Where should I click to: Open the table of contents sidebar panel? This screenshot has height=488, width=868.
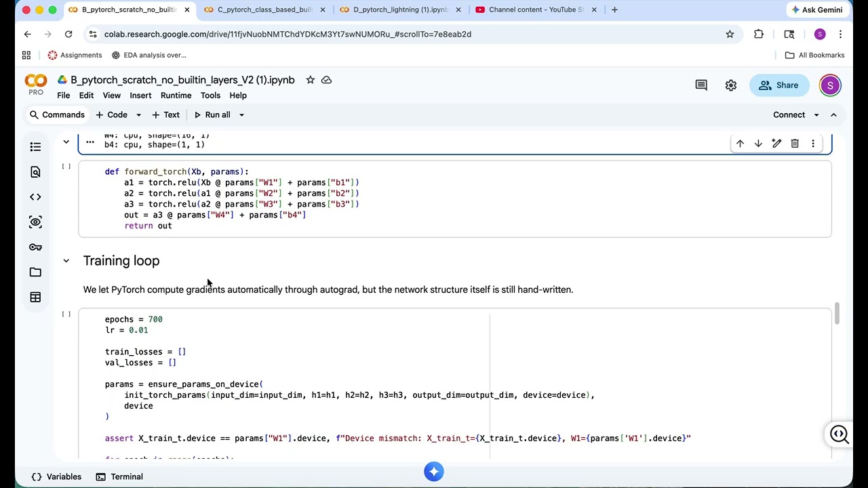pyautogui.click(x=35, y=147)
